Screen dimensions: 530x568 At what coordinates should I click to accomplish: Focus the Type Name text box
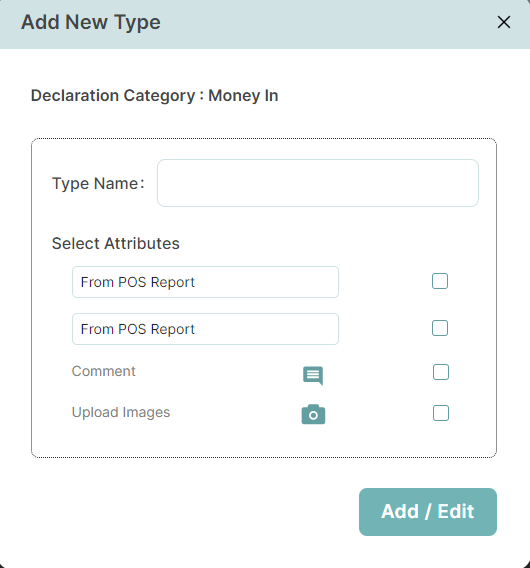[x=318, y=183]
